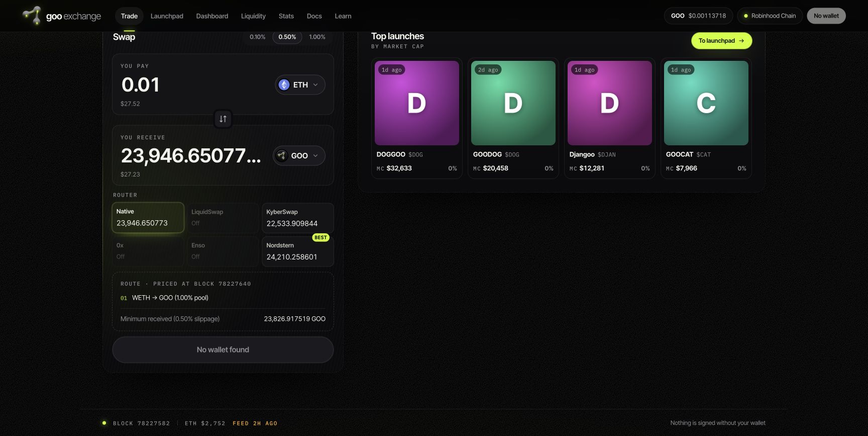Viewport: 868px width, 436px height.
Task: Open the GOO token dropdown
Action: [x=299, y=156]
